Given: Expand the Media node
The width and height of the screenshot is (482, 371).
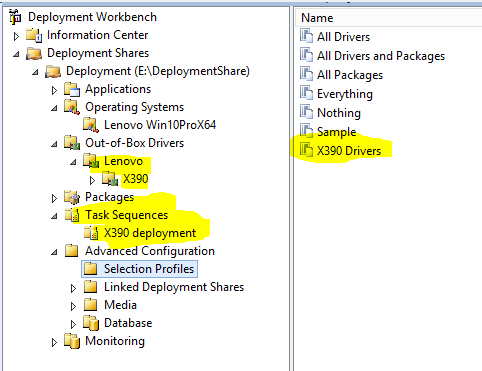Looking at the screenshot, I should 73,306.
